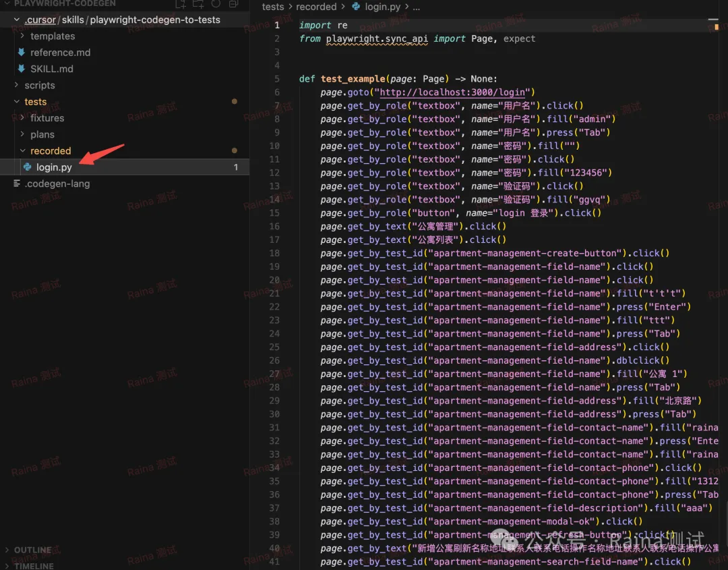Image resolution: width=728 pixels, height=570 pixels.
Task: Click the underlined playwright.sync_api module name
Action: [377, 38]
